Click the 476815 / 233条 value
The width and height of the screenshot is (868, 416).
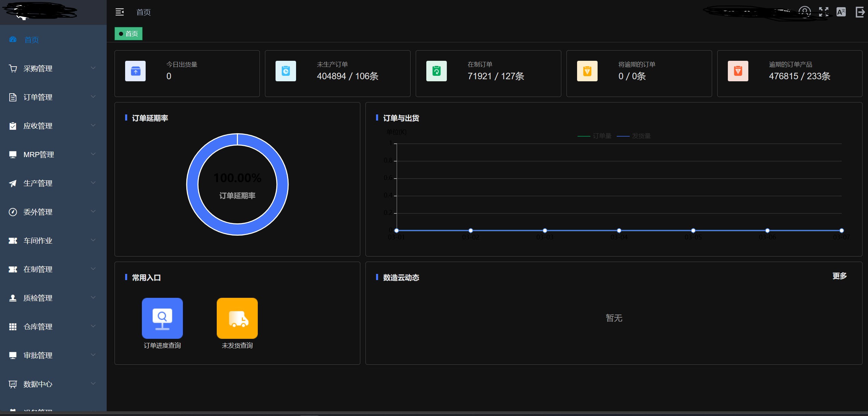point(800,76)
